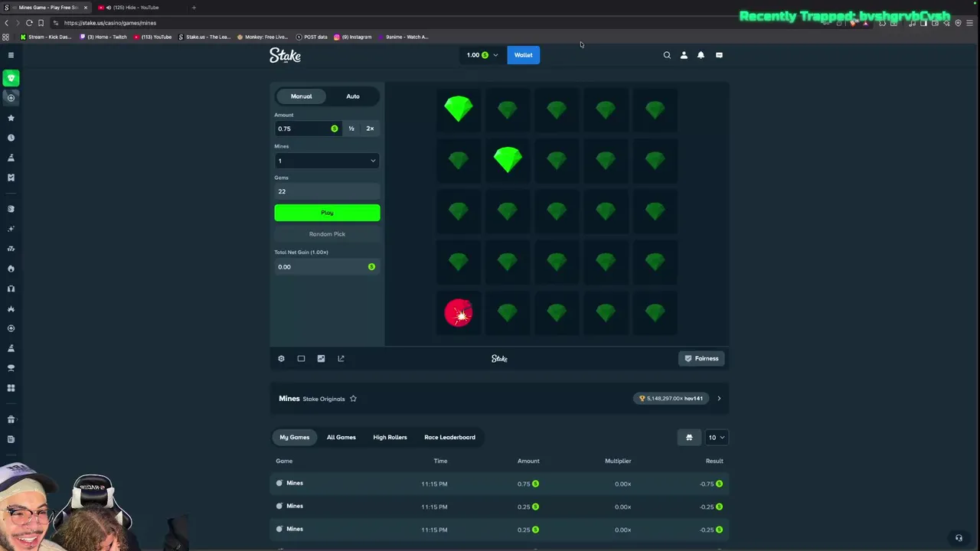Click the Total Net Gain field
Image resolution: width=980 pixels, height=551 pixels.
tap(327, 266)
